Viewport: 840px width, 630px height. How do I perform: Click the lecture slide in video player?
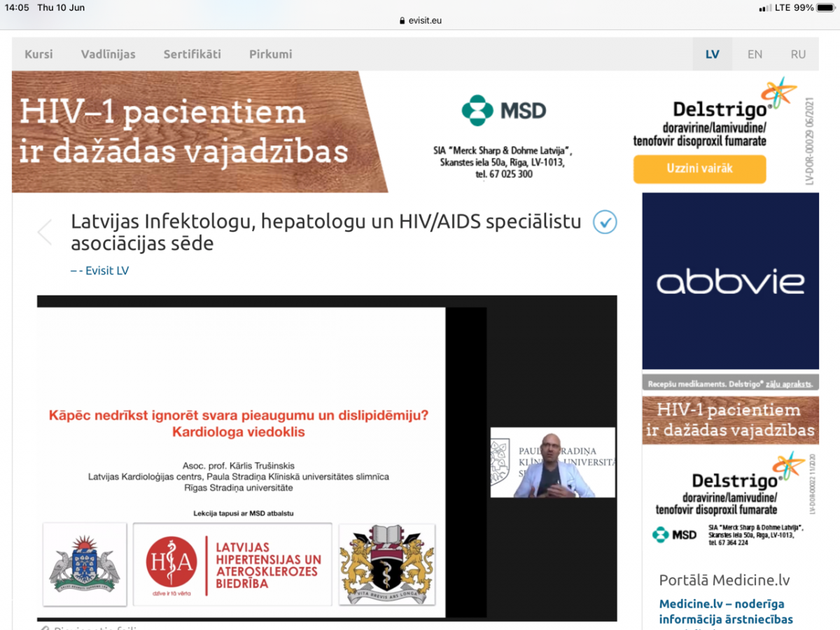click(241, 463)
